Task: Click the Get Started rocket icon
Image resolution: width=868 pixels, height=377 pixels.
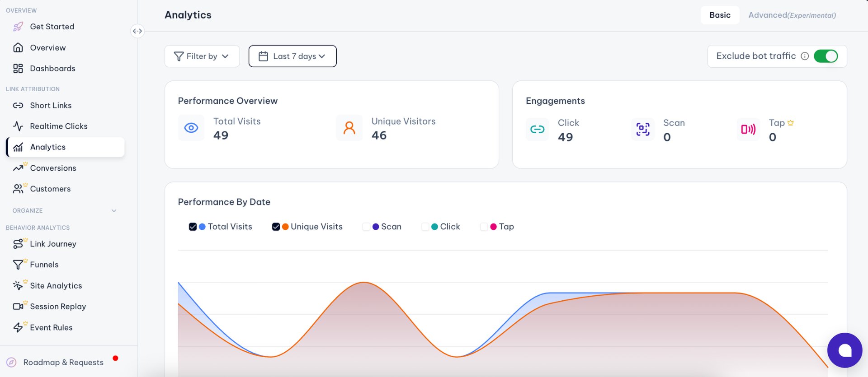Action: (18, 27)
